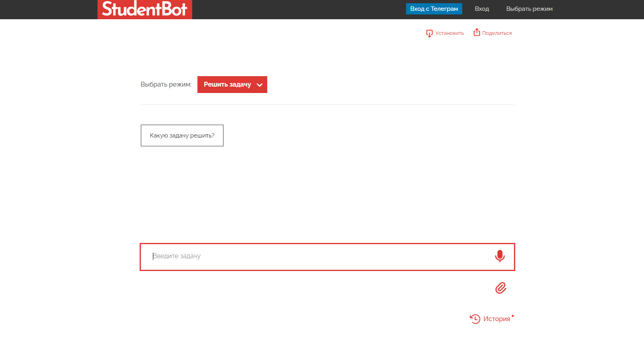This screenshot has height=362, width=644.
Task: Click the Выбрать режим: label
Action: coord(166,85)
